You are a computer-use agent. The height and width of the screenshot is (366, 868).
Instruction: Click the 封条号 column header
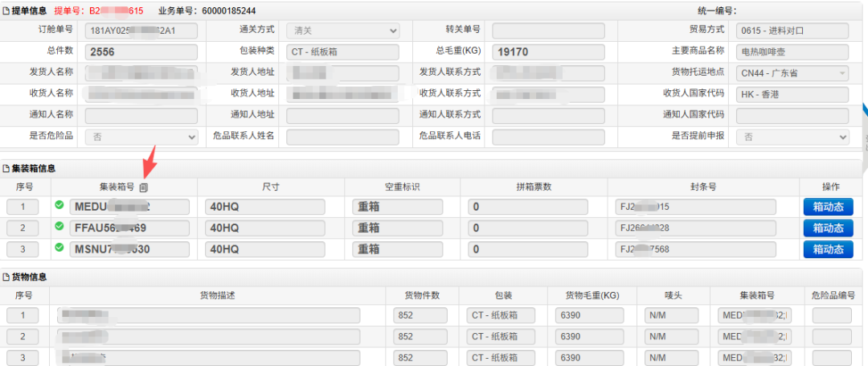pos(703,187)
